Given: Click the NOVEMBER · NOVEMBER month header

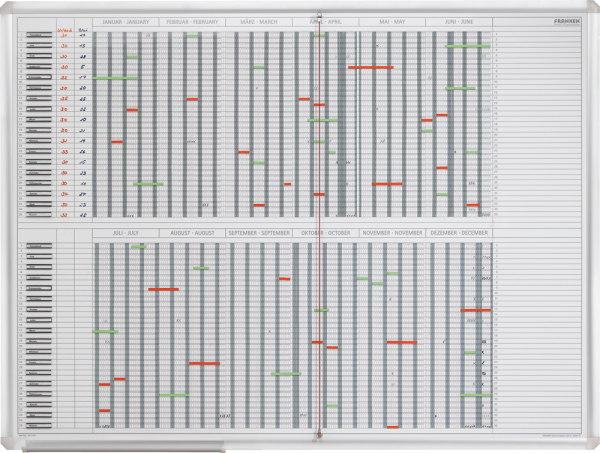Looking at the screenshot, I should [392, 233].
